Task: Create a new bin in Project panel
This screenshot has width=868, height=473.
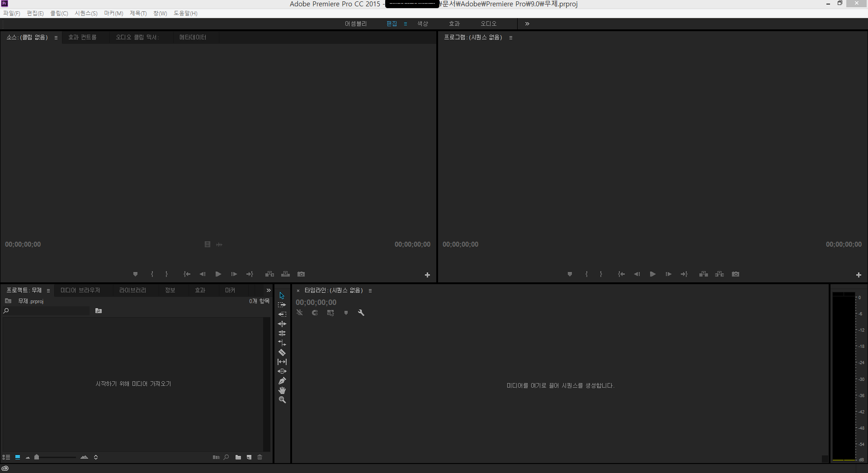Action: click(x=238, y=457)
